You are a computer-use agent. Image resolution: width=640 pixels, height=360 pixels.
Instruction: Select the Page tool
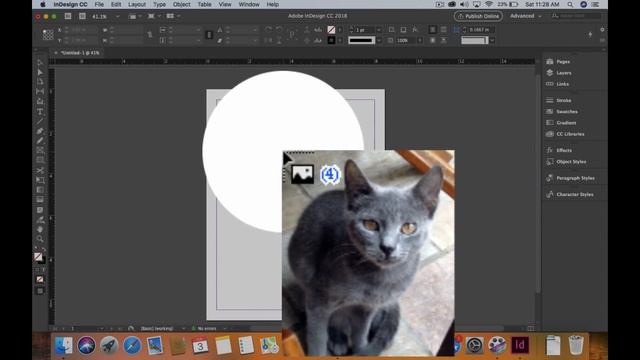pyautogui.click(x=40, y=82)
